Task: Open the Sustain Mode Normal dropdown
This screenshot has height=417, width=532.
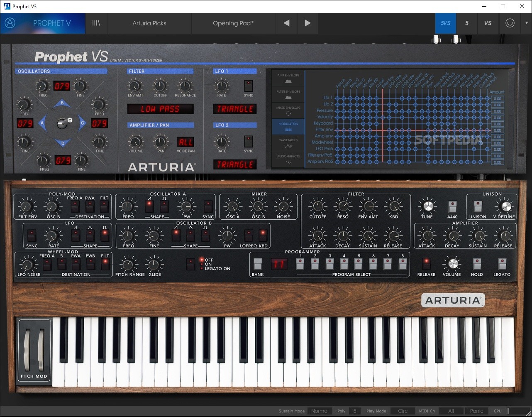Action: 320,411
